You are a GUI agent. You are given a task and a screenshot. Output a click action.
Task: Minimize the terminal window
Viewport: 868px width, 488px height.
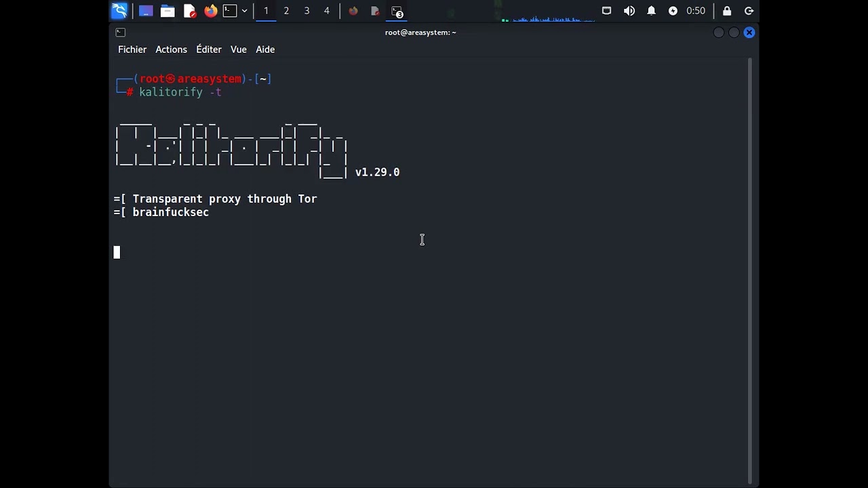point(719,33)
